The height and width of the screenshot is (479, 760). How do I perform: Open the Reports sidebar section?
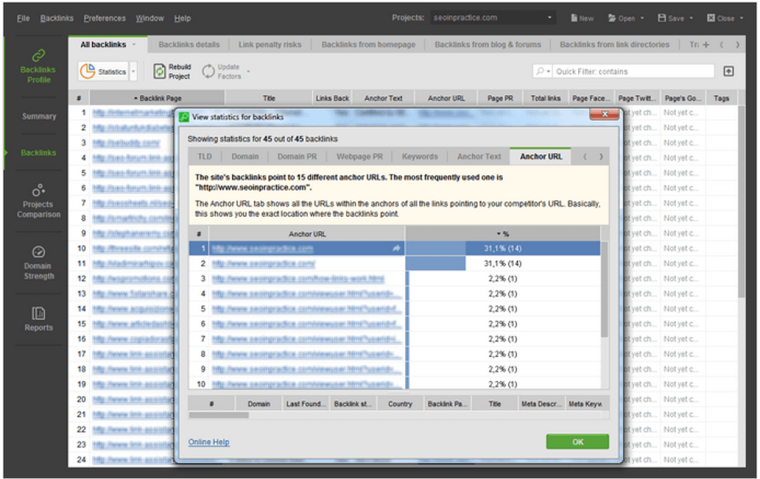click(39, 318)
